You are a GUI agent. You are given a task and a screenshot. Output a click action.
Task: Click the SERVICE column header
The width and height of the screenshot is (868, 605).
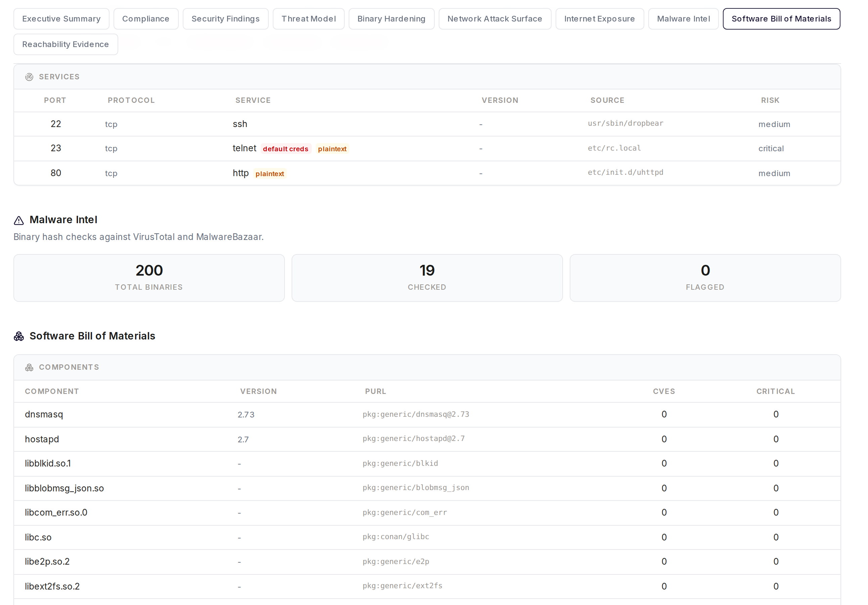pos(253,100)
